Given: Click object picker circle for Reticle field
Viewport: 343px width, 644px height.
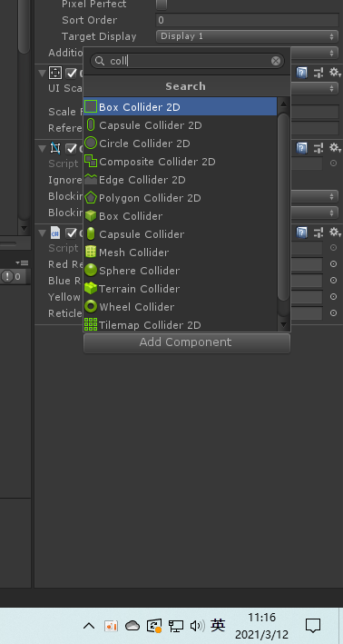Looking at the screenshot, I should point(334,313).
